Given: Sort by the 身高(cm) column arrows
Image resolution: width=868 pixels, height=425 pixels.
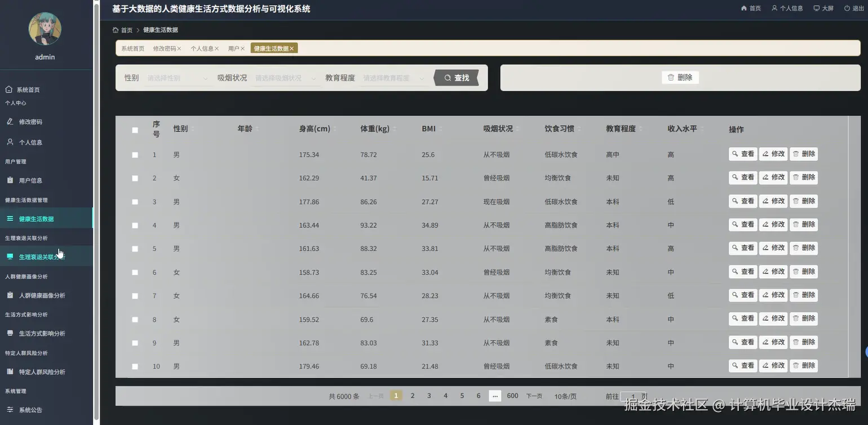Looking at the screenshot, I should tap(335, 129).
